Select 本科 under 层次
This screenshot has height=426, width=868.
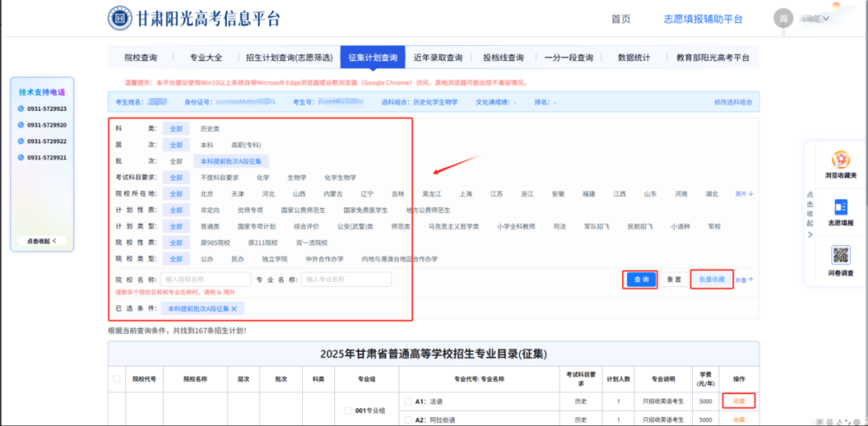pyautogui.click(x=207, y=145)
